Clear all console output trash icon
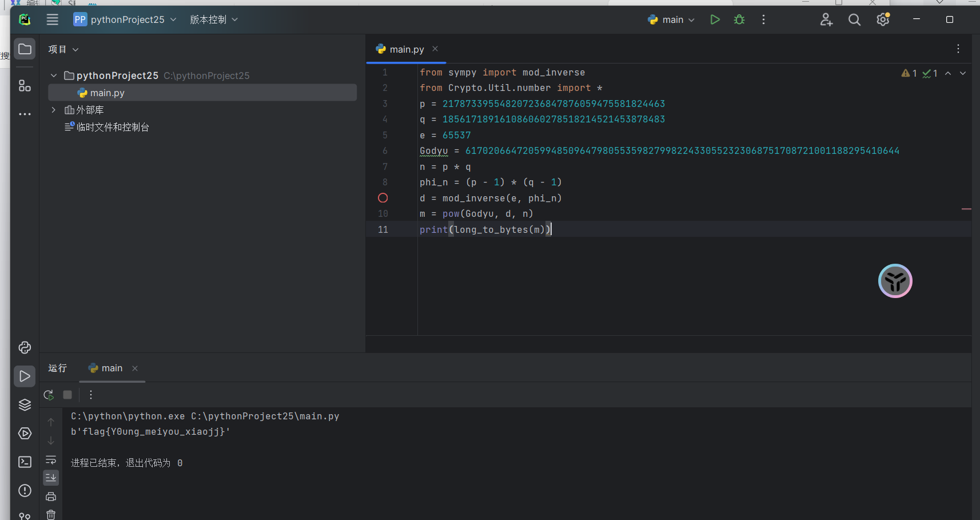This screenshot has height=520, width=980. [x=51, y=514]
